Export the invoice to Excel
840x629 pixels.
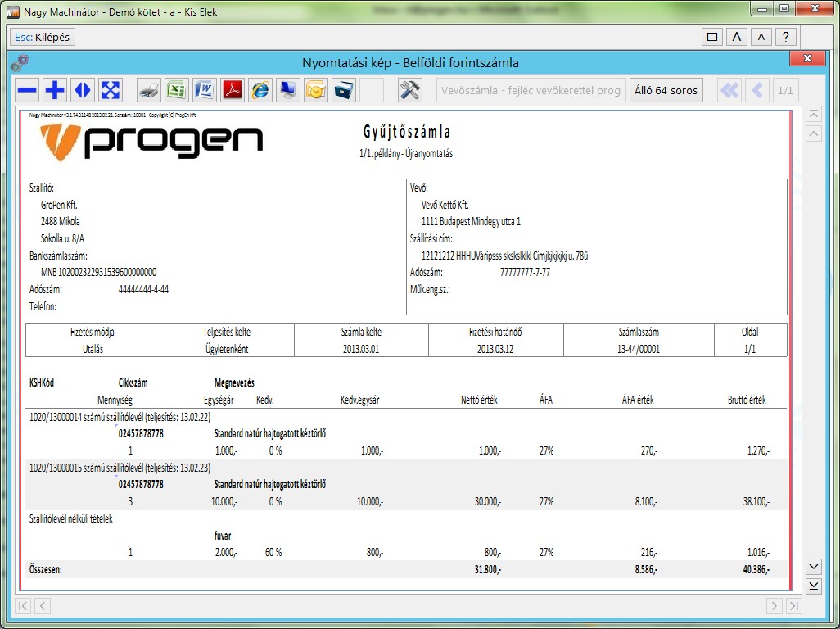(x=176, y=90)
